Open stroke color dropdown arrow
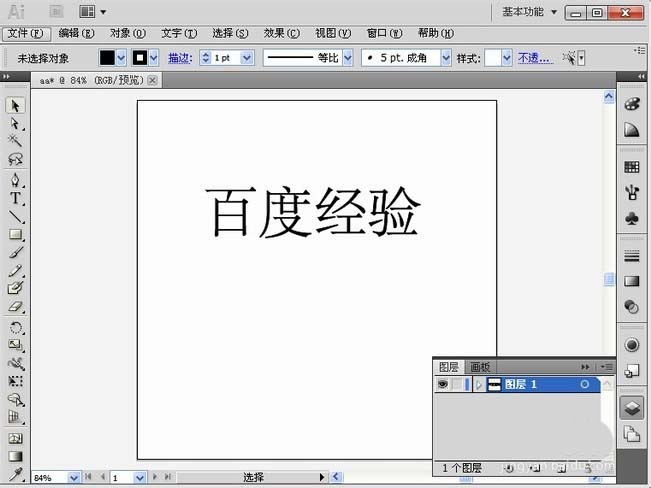Viewport: 651px width, 488px height. point(154,58)
